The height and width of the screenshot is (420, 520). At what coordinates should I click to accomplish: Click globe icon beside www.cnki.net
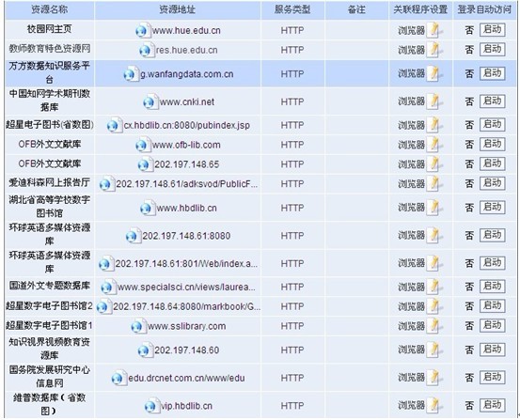150,102
